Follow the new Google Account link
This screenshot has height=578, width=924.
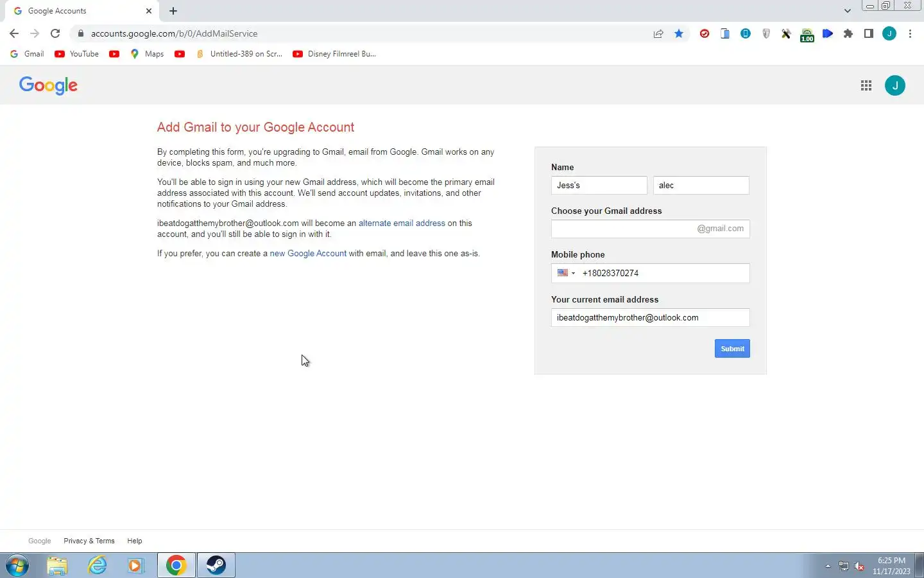pos(308,253)
